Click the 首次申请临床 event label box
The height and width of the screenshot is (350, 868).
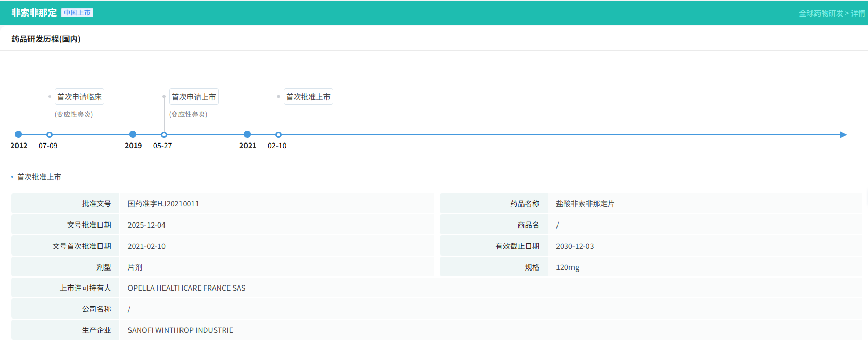pyautogui.click(x=79, y=97)
